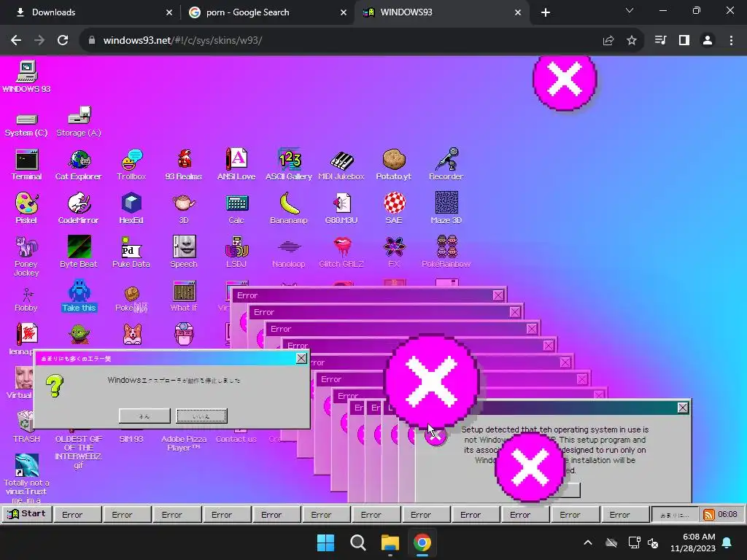Open the FX atom icon

[394, 252]
